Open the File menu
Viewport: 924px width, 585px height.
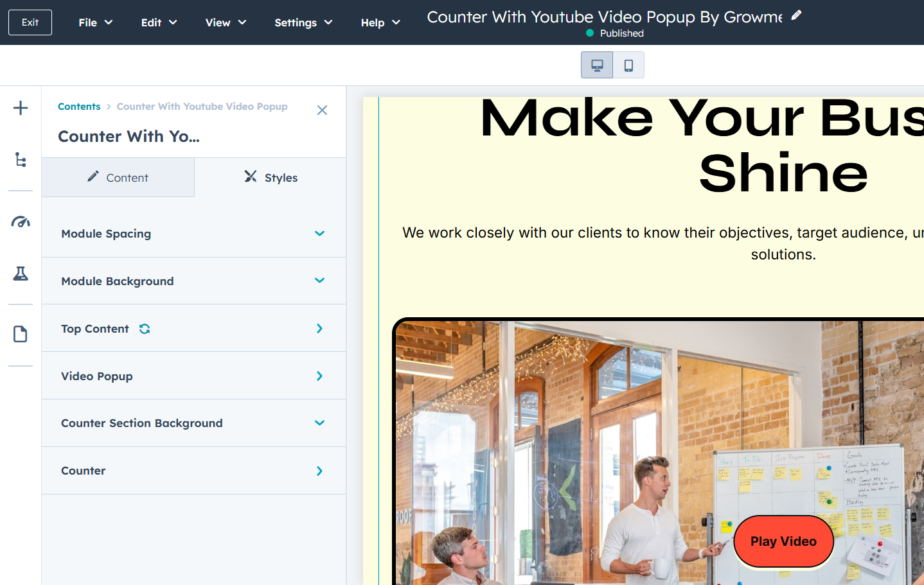(x=95, y=22)
